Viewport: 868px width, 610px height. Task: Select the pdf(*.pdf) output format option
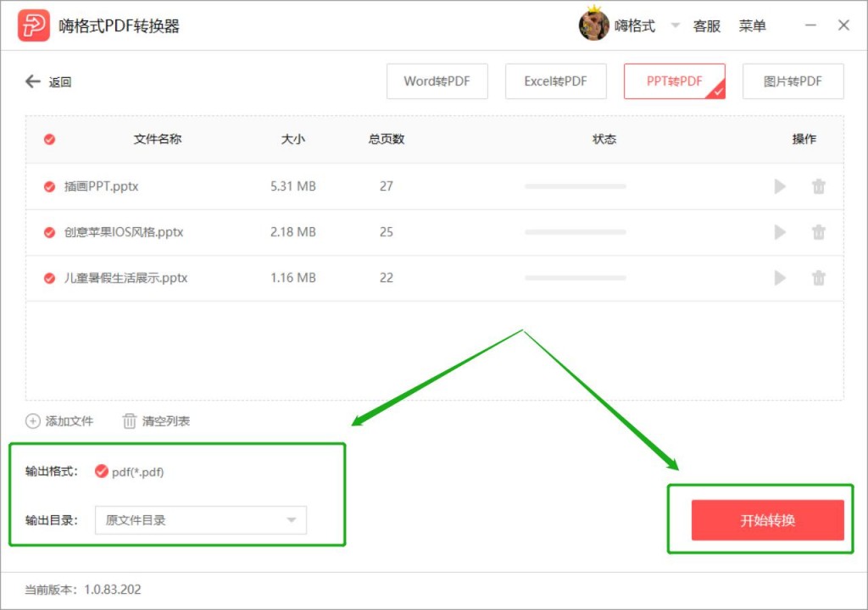click(130, 472)
